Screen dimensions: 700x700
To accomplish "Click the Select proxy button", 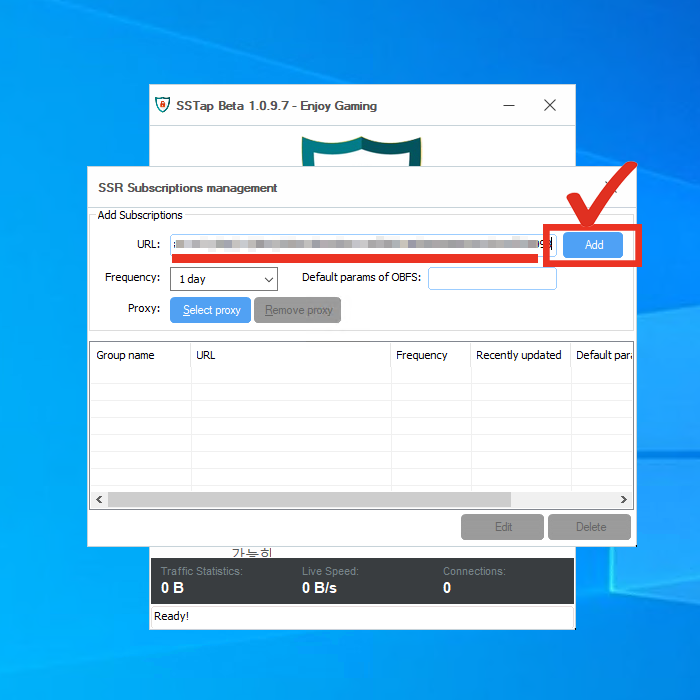I will [x=210, y=310].
